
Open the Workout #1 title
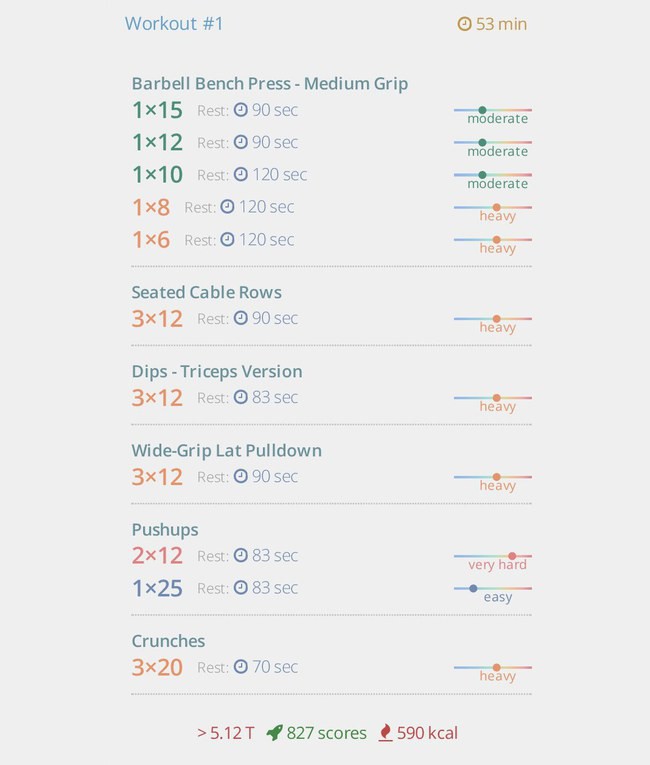(174, 23)
